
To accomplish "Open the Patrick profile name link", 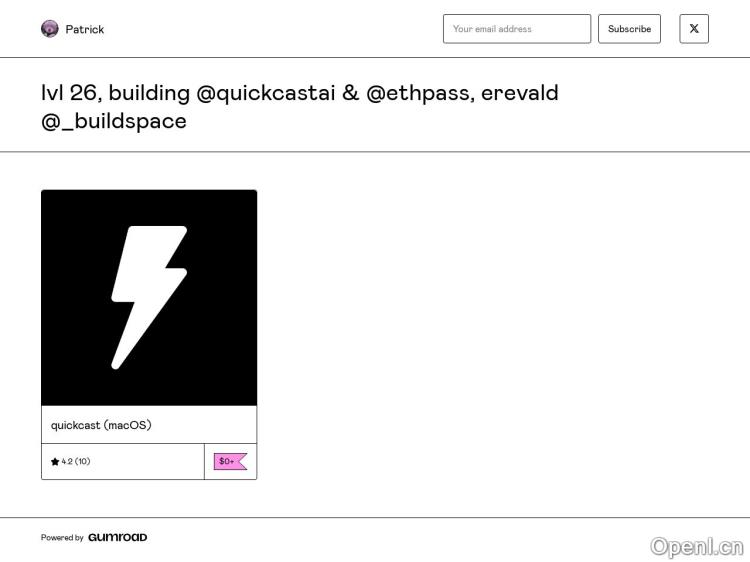I will pyautogui.click(x=85, y=29).
